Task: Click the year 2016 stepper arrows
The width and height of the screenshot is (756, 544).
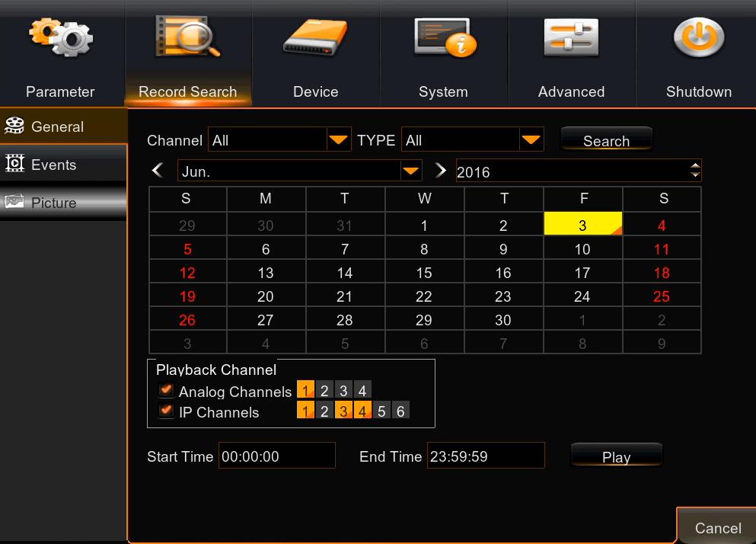Action: 695,171
